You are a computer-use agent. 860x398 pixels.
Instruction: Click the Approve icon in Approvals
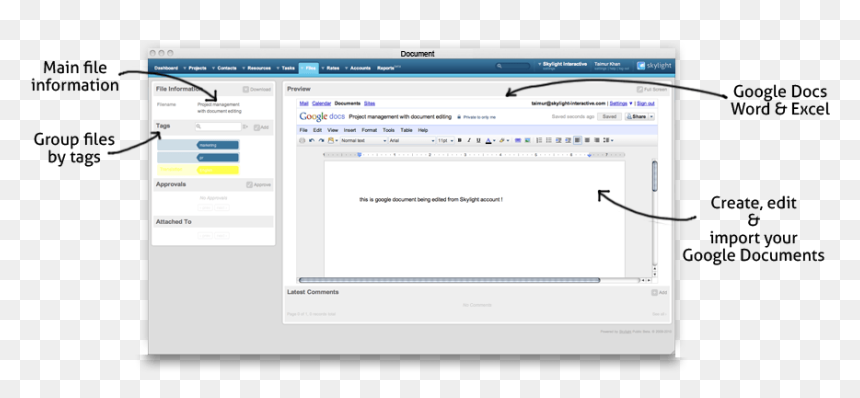click(249, 185)
